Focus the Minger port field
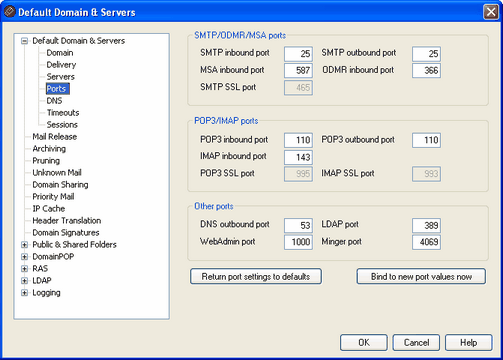This screenshot has width=503, height=360. coord(426,242)
